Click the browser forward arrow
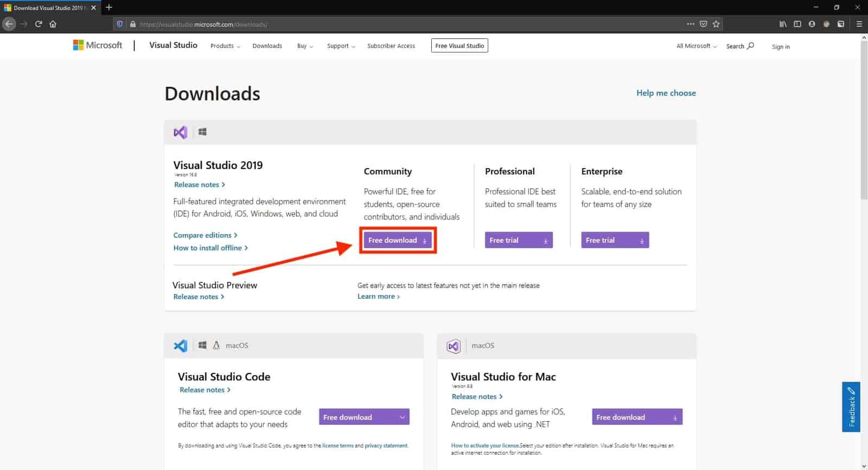This screenshot has width=868, height=470. point(24,24)
